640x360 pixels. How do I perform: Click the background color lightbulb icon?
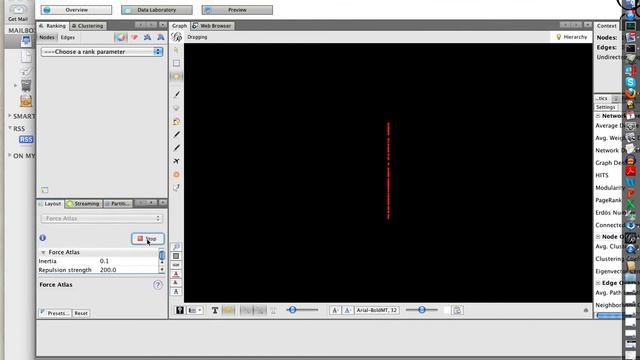coord(180,310)
